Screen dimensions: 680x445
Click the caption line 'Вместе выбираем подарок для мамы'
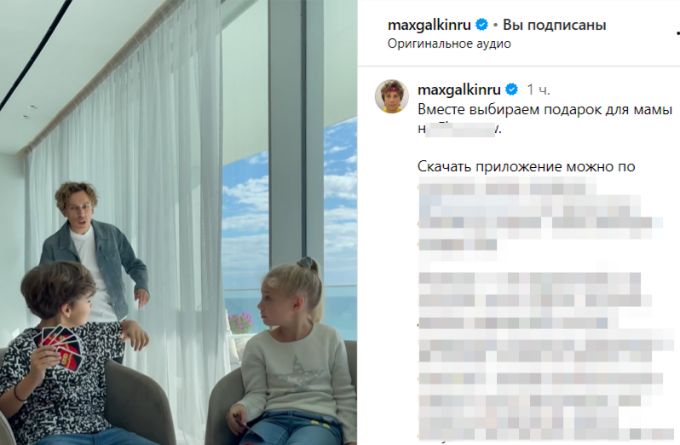coord(545,110)
